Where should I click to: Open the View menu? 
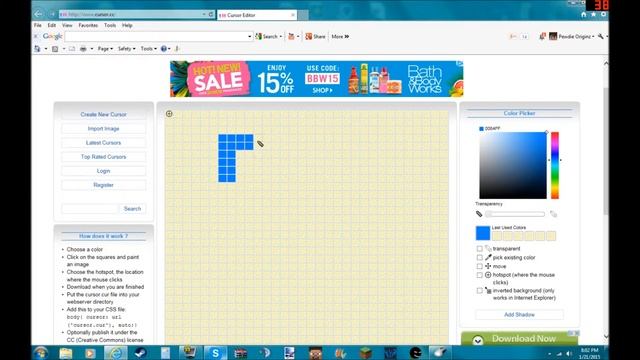tap(67, 25)
